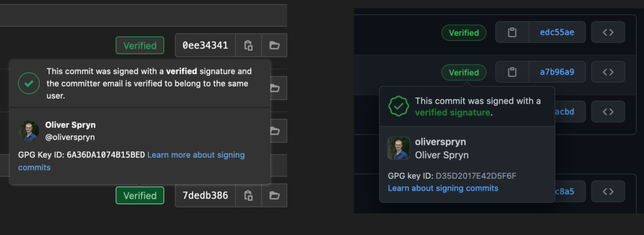Copy full SHA for a7b96a9
Screen dimensions: 644x235
[x=512, y=72]
